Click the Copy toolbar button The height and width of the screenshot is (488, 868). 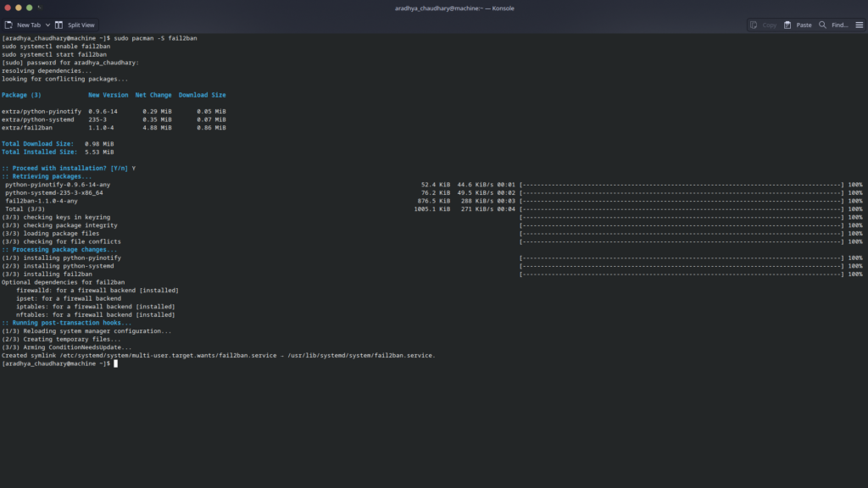[763, 25]
